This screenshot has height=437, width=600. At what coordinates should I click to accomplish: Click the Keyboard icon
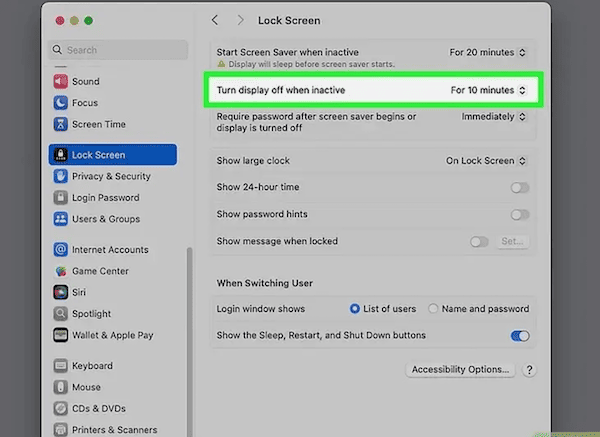pyautogui.click(x=60, y=366)
